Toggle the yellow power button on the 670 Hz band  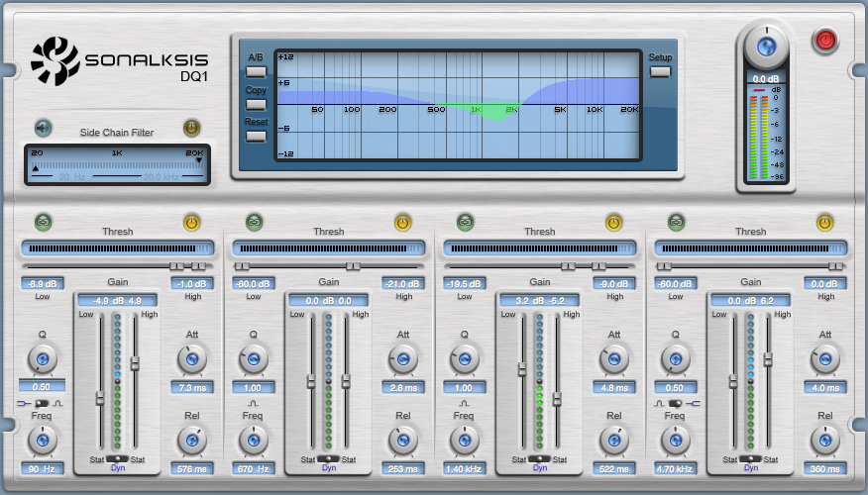pyautogui.click(x=402, y=222)
